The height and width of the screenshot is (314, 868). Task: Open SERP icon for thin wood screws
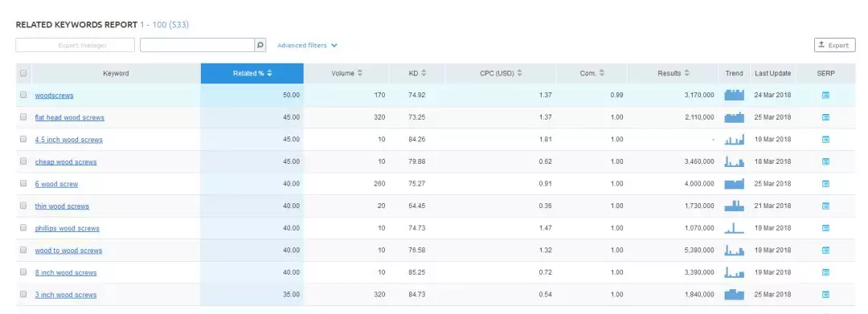(825, 206)
